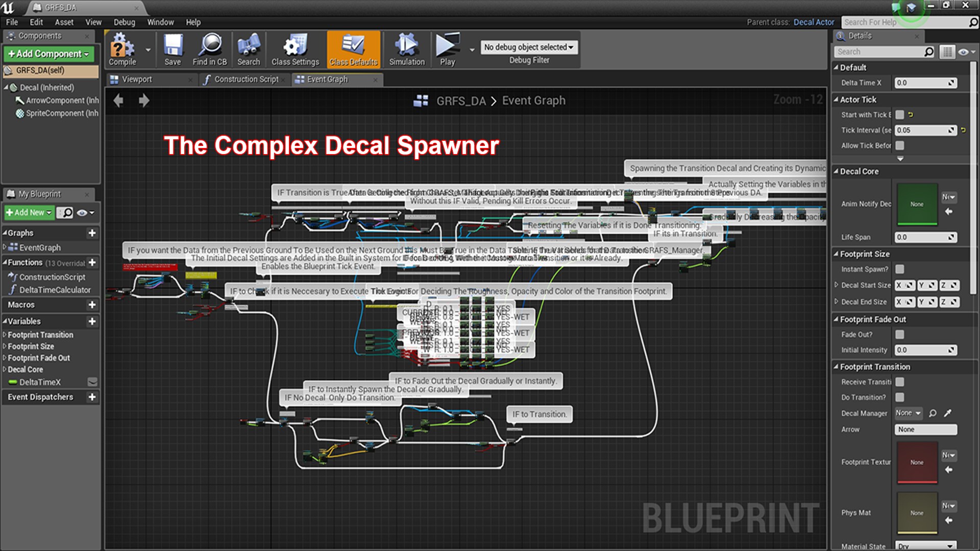Browse to Decal Manager asset
Screen dimensions: 980x551
(x=933, y=413)
